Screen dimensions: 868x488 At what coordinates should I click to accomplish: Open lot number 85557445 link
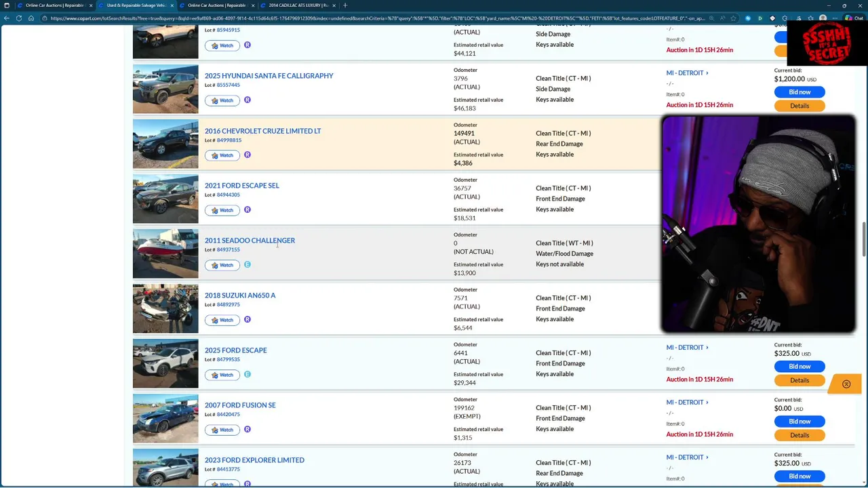click(229, 85)
